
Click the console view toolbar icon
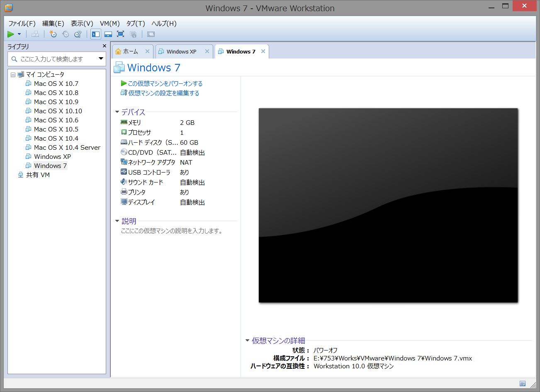click(151, 34)
